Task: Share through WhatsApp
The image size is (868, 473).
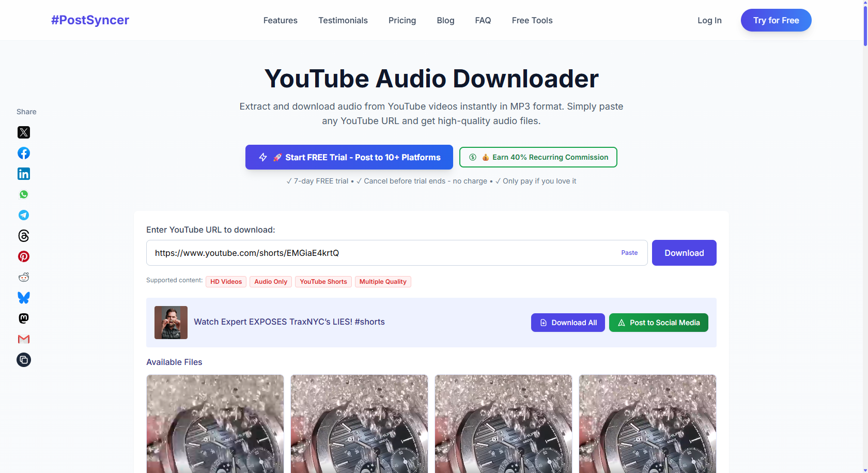Action: point(23,194)
